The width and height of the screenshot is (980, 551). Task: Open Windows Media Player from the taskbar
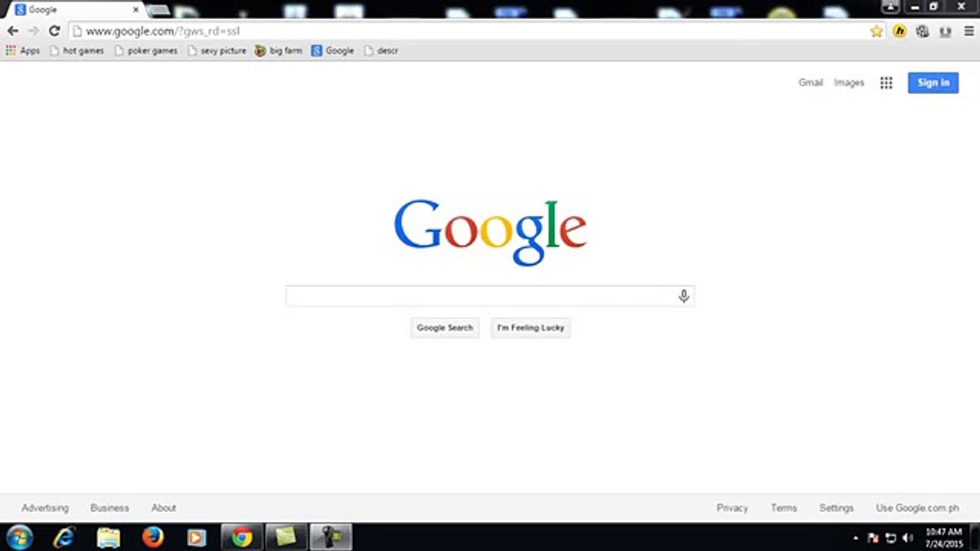point(197,537)
